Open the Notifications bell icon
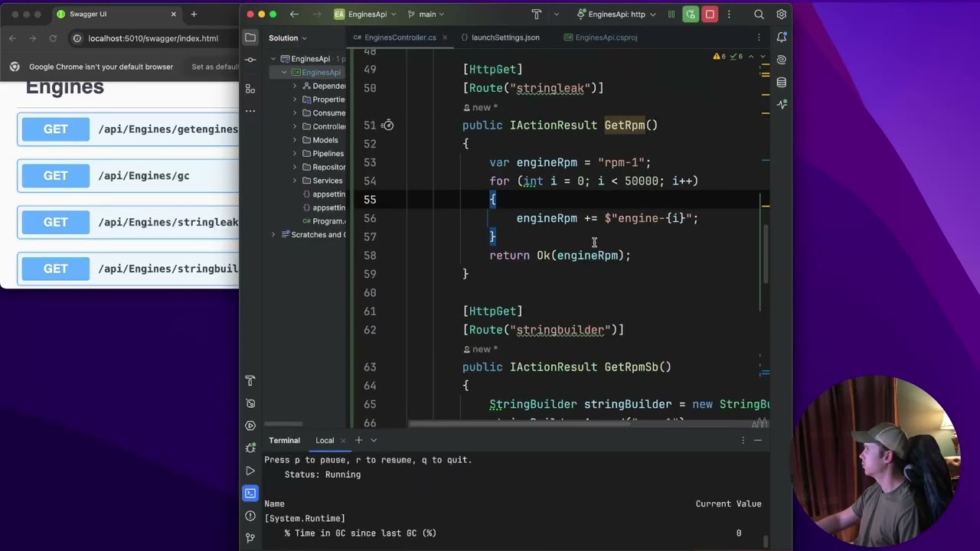Viewport: 980px width, 551px height. point(781,37)
